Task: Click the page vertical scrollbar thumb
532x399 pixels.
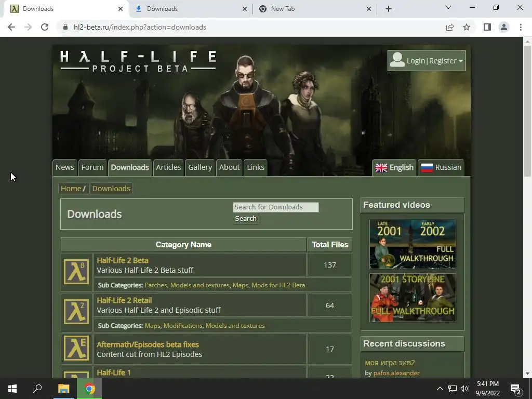Action: (527, 111)
